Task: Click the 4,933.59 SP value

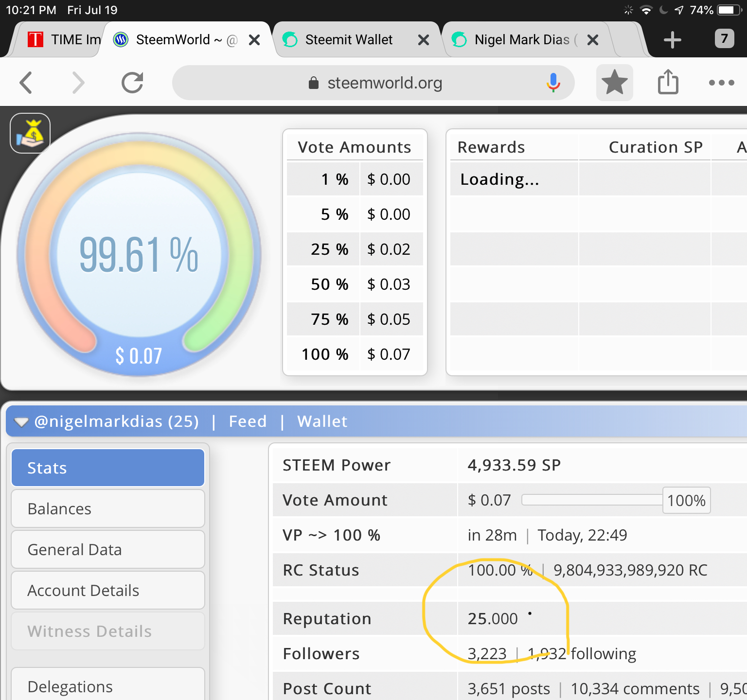Action: click(514, 465)
